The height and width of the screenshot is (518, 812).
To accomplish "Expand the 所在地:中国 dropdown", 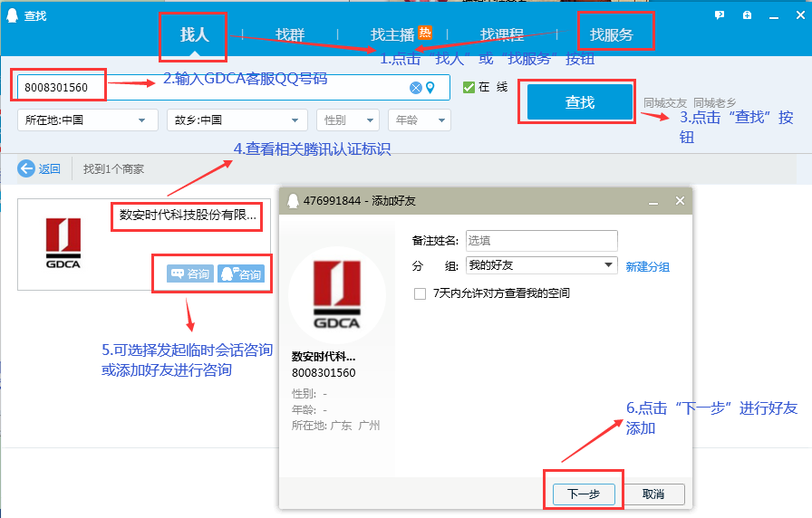I will pos(88,120).
